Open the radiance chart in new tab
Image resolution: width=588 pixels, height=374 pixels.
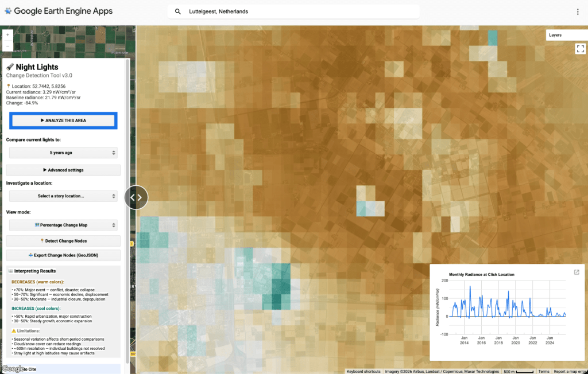tap(577, 272)
